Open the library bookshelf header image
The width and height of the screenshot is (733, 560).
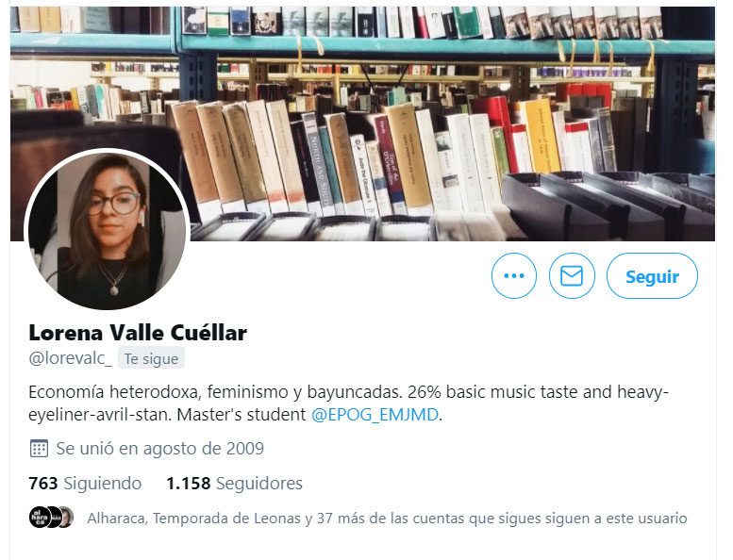tap(362, 124)
